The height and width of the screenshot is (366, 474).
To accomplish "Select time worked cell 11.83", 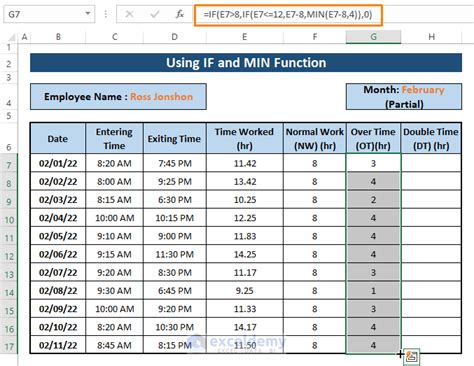I will pos(245,236).
